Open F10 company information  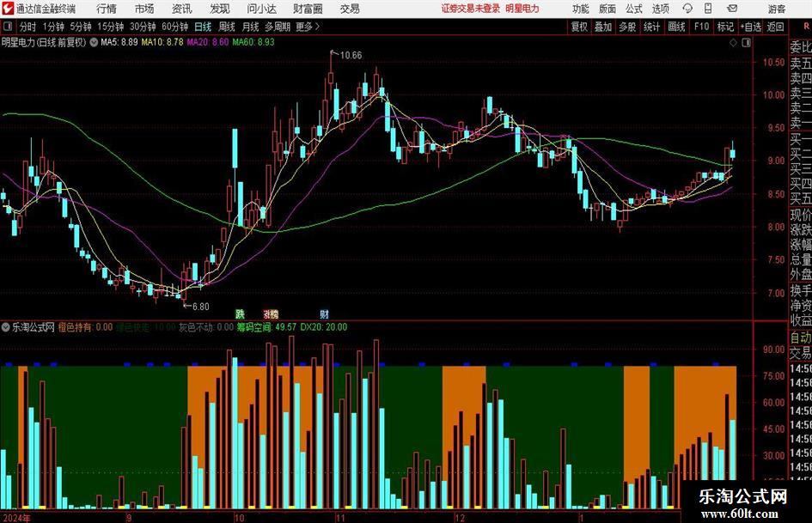pos(702,27)
